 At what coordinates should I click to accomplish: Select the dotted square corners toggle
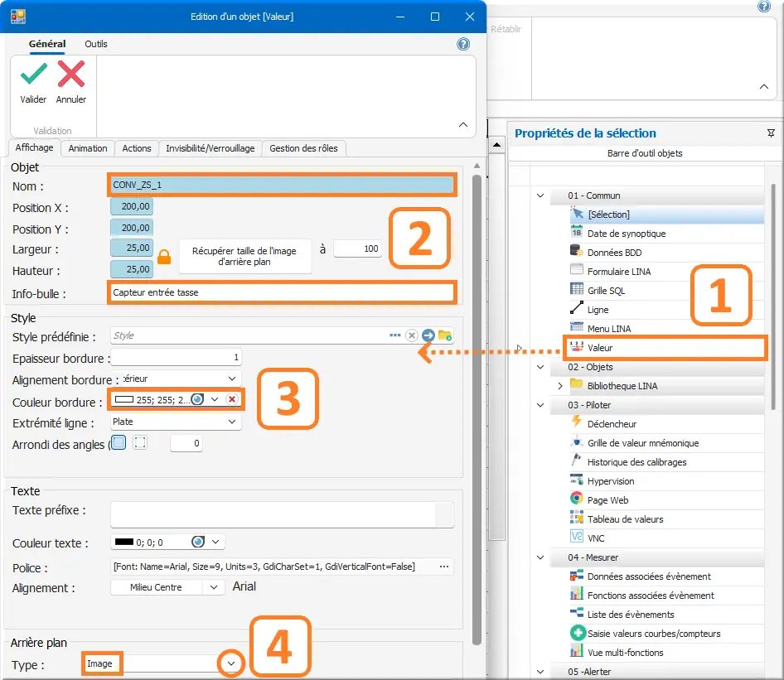coord(140,442)
